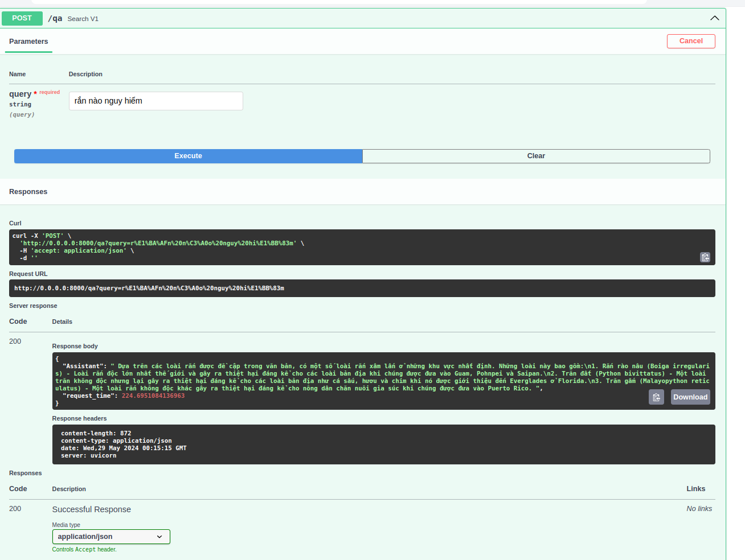The image size is (745, 560).
Task: Click the No links text
Action: coord(699,509)
